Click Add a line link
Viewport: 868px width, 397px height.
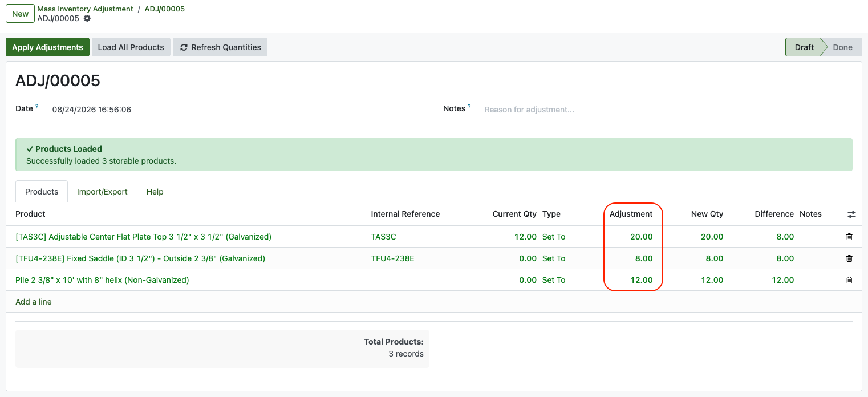pos(34,302)
